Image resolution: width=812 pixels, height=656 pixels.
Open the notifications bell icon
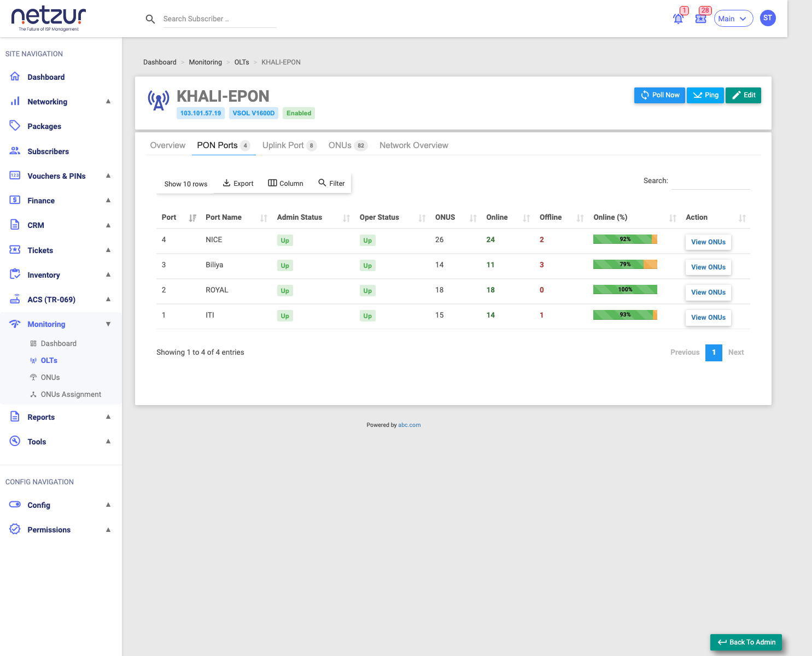pyautogui.click(x=678, y=19)
